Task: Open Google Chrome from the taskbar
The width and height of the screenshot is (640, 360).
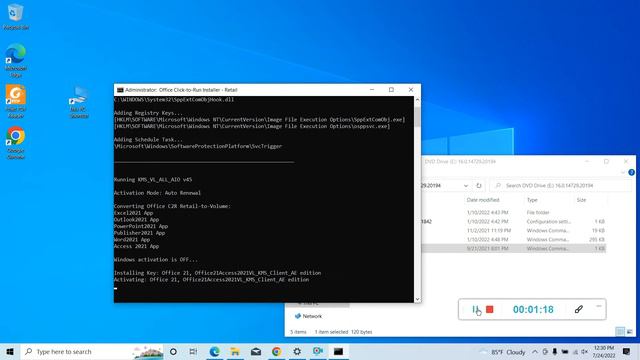Action: pos(277,351)
